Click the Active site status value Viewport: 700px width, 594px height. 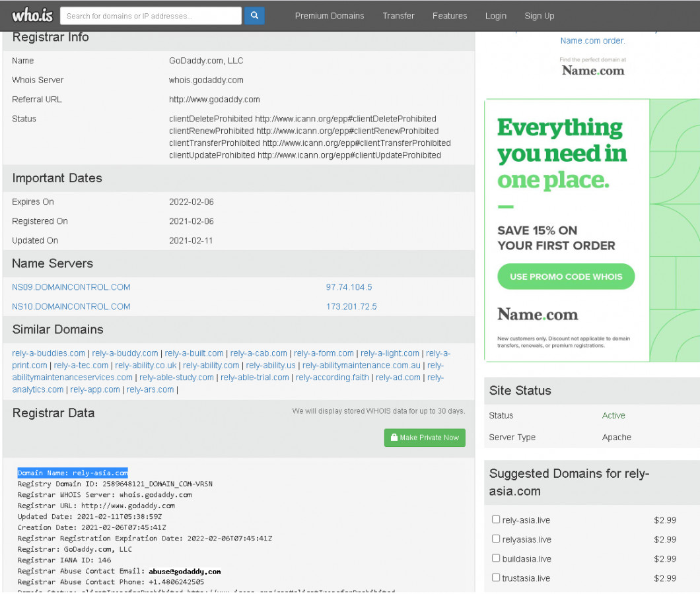point(613,416)
